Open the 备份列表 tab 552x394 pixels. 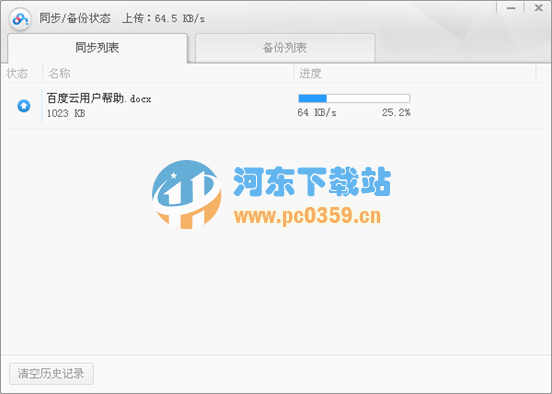[x=285, y=48]
